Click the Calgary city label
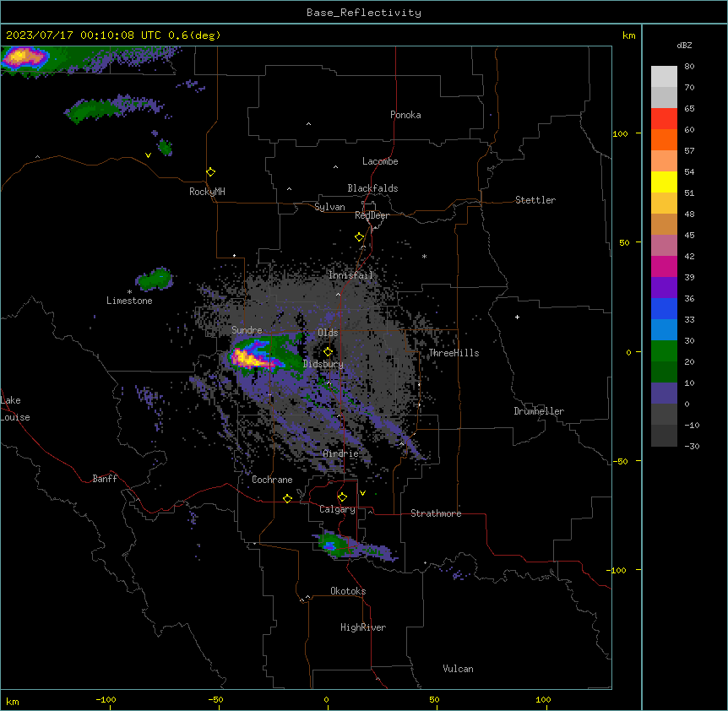 [x=337, y=509]
